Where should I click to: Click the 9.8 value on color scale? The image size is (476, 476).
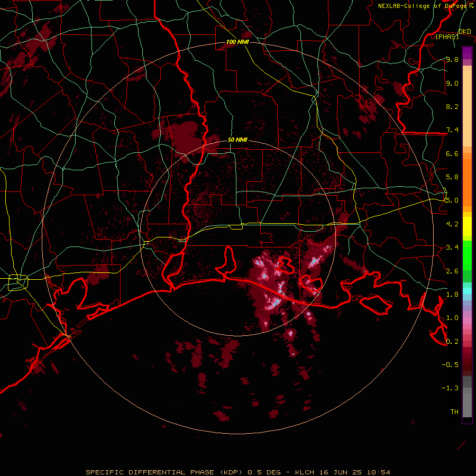(x=452, y=59)
